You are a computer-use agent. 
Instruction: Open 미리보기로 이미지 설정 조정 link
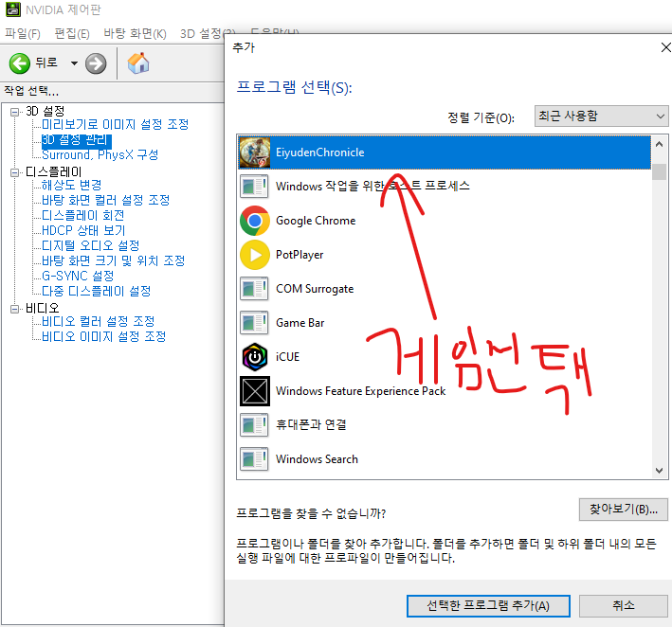tap(116, 125)
